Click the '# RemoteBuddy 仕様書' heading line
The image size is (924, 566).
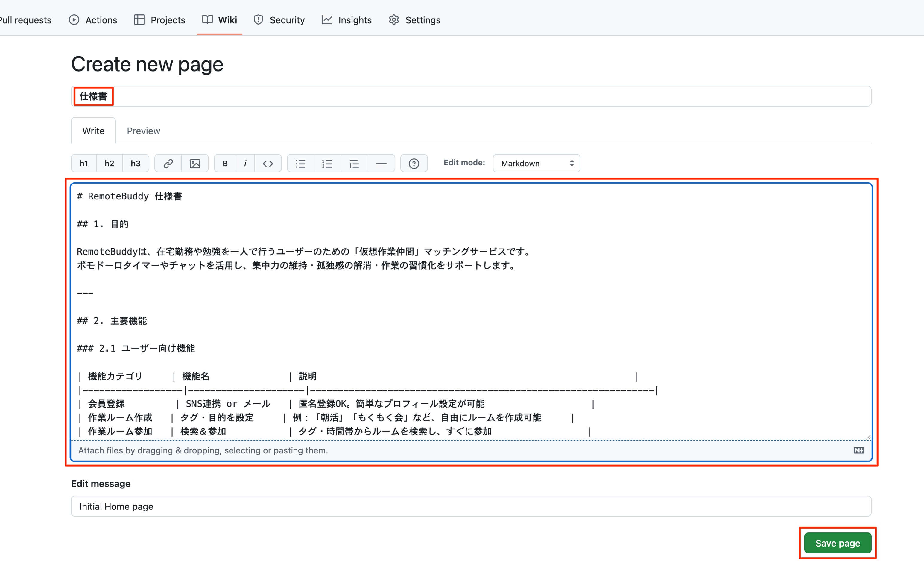[x=129, y=196]
